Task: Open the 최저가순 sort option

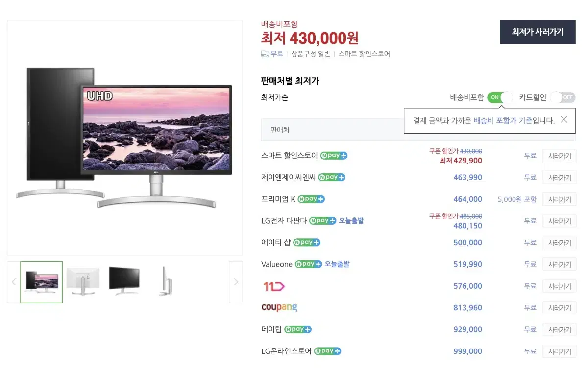Action: (275, 97)
